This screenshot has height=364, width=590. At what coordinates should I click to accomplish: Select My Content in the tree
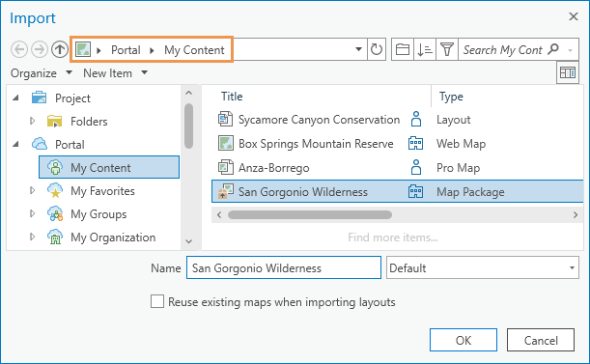[109, 167]
